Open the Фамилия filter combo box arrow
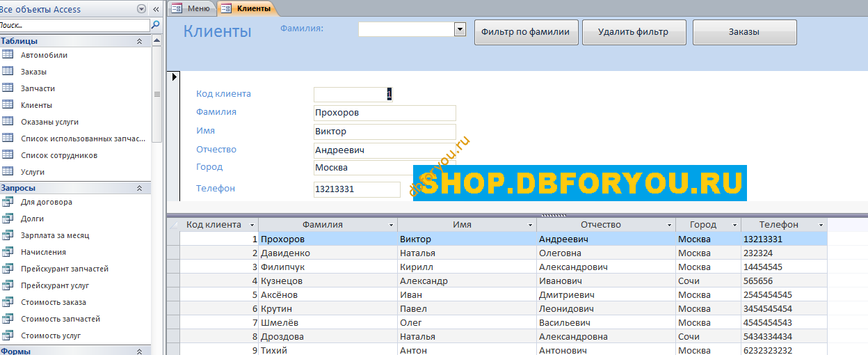Viewport: 868px width, 355px height. click(459, 29)
